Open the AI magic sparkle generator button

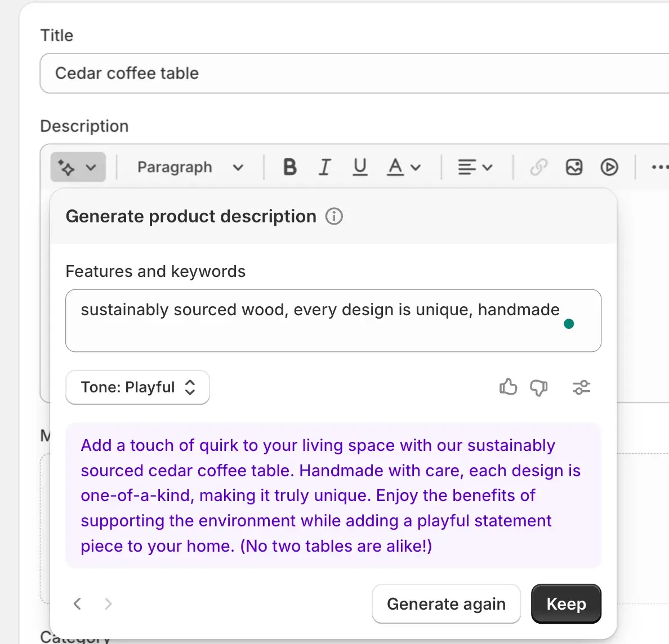(78, 167)
